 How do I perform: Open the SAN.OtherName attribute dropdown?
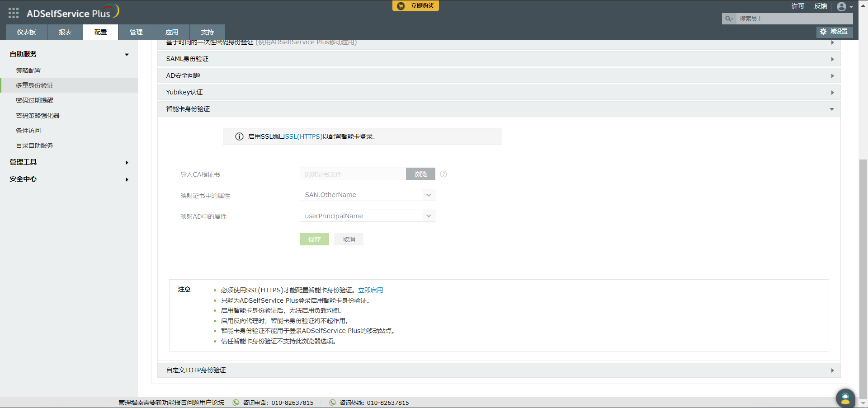428,195
